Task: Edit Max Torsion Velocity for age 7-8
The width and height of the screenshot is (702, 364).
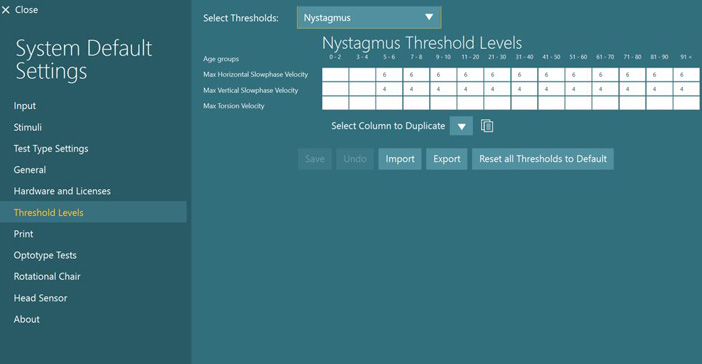Action: 416,103
